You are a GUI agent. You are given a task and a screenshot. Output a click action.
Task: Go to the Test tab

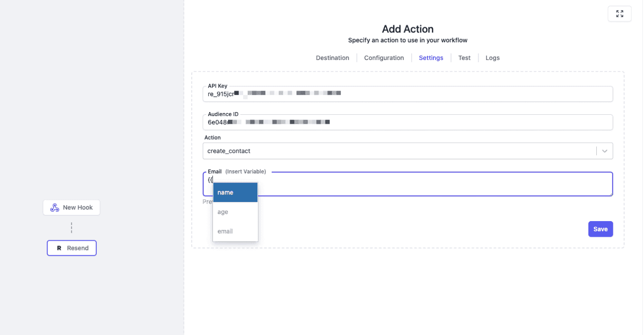tap(464, 58)
